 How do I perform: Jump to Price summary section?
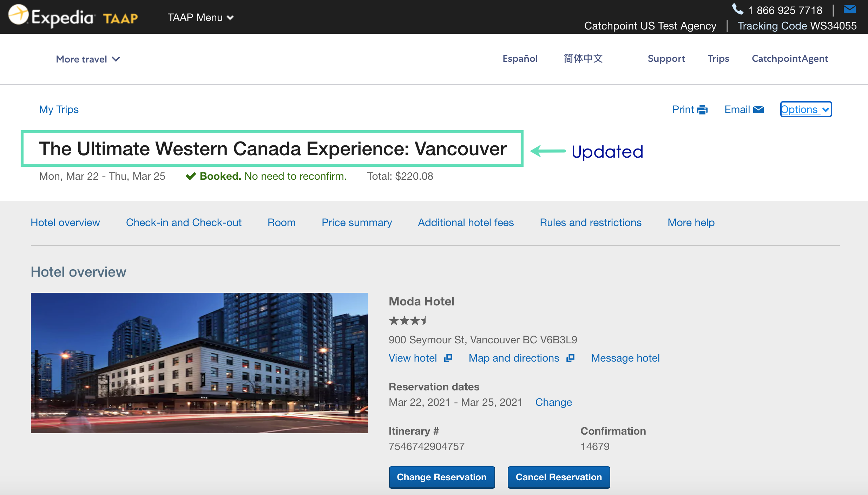pyautogui.click(x=357, y=223)
